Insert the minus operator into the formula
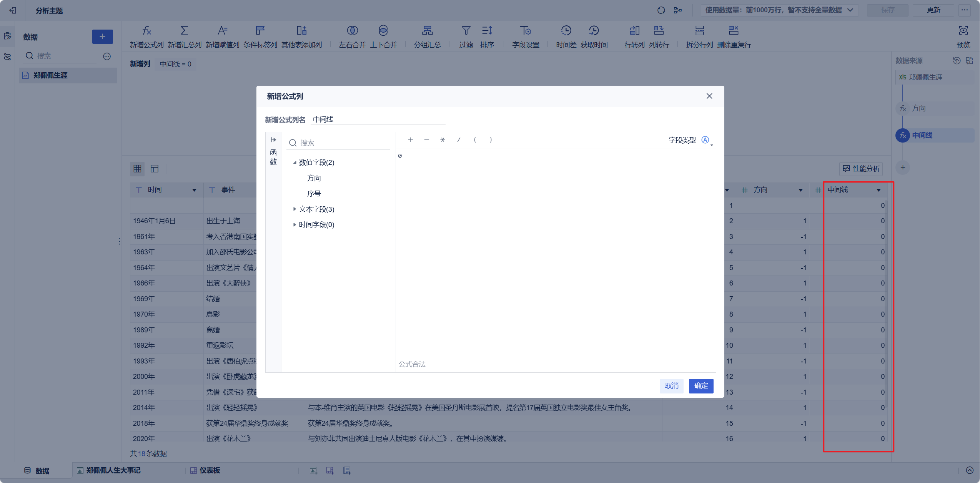 click(427, 140)
